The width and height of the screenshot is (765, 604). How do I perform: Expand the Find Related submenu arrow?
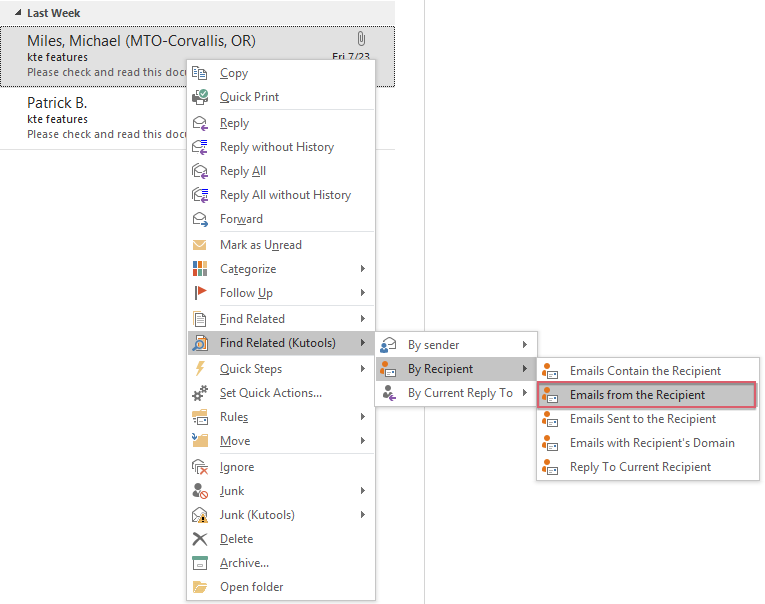coord(362,319)
